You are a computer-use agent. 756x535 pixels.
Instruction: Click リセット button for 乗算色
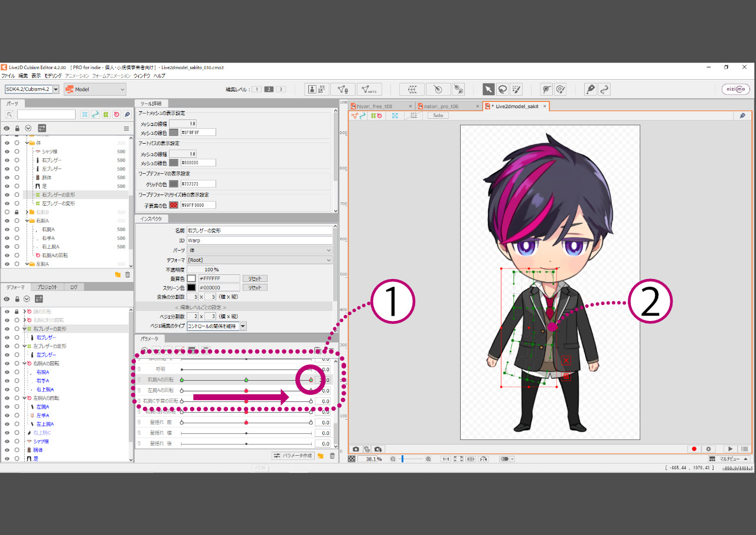255,278
